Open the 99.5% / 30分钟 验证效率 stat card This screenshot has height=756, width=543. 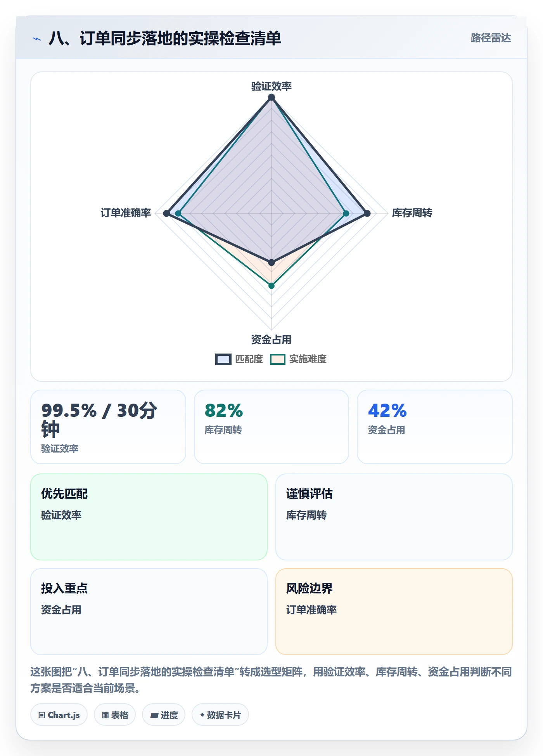click(108, 427)
